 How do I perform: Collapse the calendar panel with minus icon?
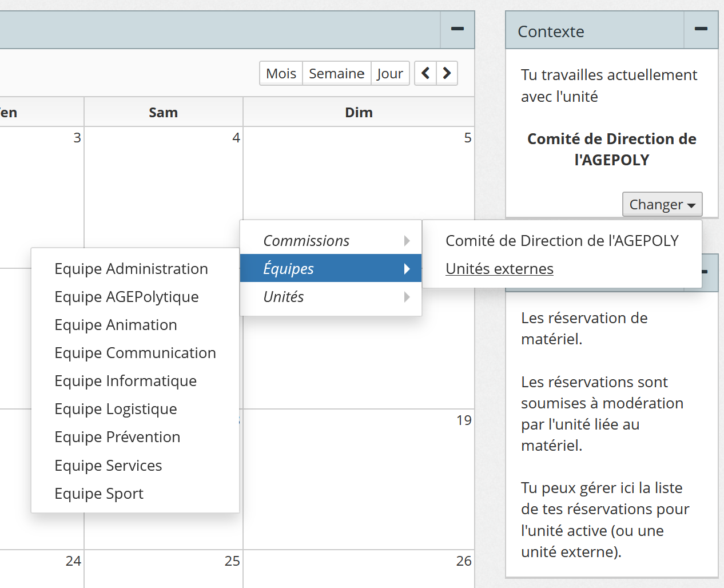458,29
